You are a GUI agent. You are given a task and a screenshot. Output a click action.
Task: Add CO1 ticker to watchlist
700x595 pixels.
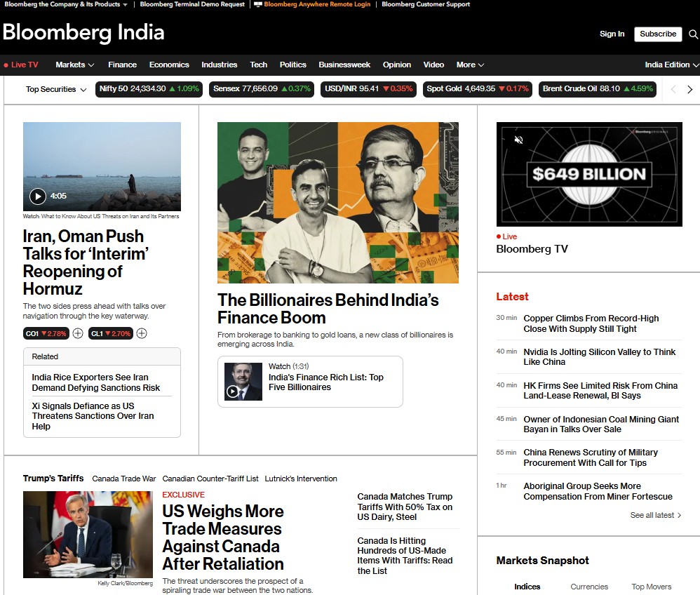click(x=78, y=333)
